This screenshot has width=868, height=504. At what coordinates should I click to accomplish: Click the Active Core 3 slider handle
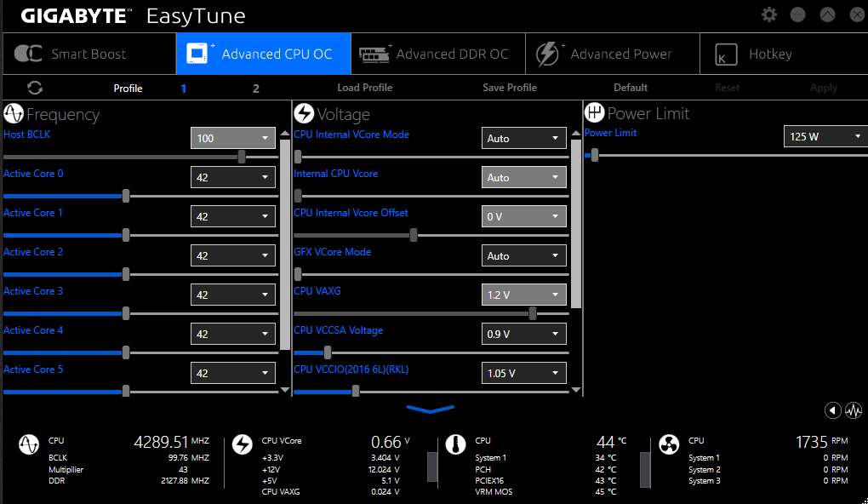(x=126, y=313)
